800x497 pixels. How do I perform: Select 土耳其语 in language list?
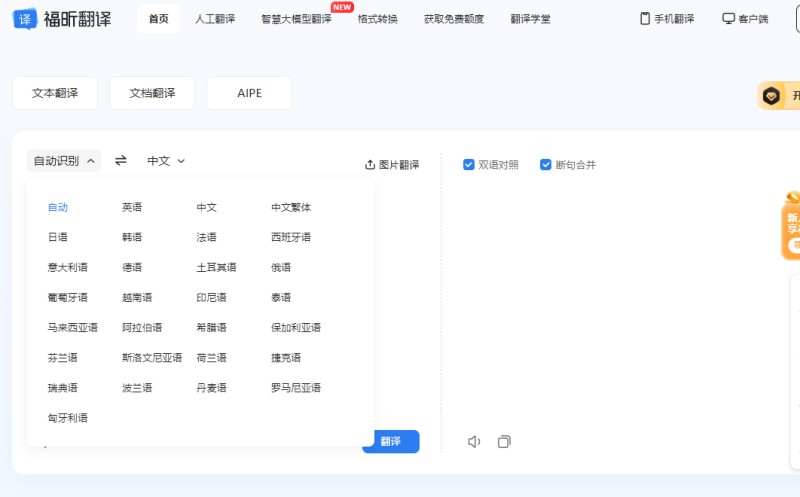[x=216, y=267]
